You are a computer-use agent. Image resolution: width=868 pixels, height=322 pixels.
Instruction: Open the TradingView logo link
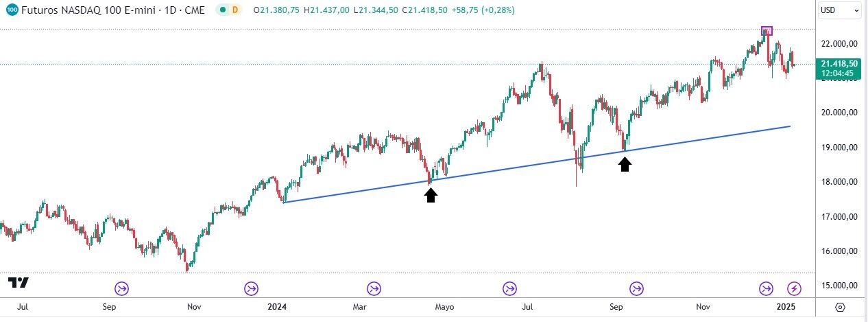19,283
